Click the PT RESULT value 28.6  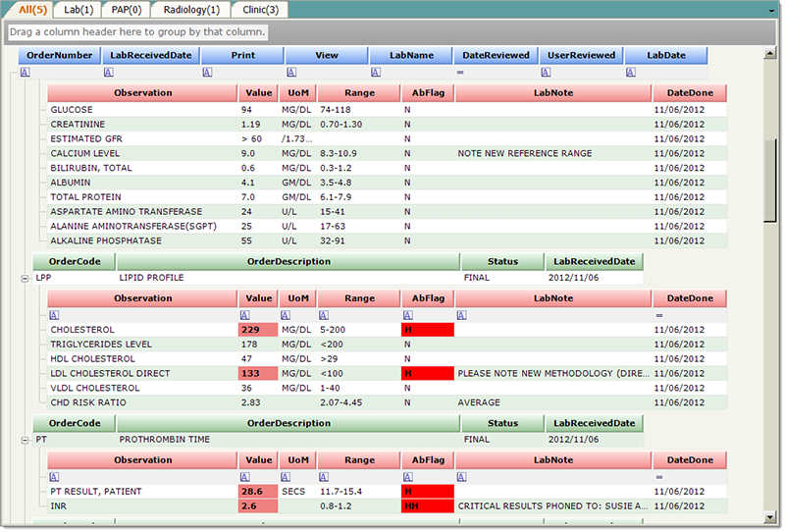pos(258,492)
